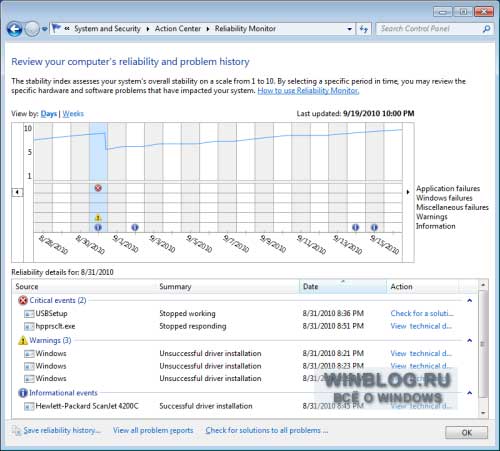
Task: Select the hpprsclt.exe event row
Action: click(x=245, y=326)
